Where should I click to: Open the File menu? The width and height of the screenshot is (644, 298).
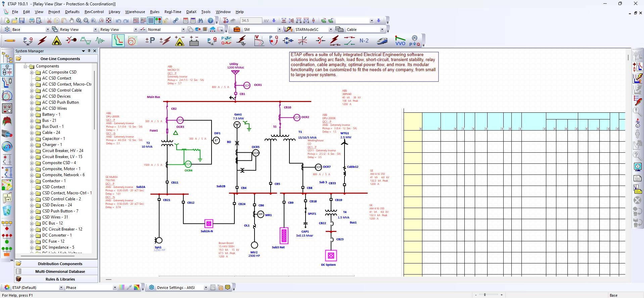point(15,12)
